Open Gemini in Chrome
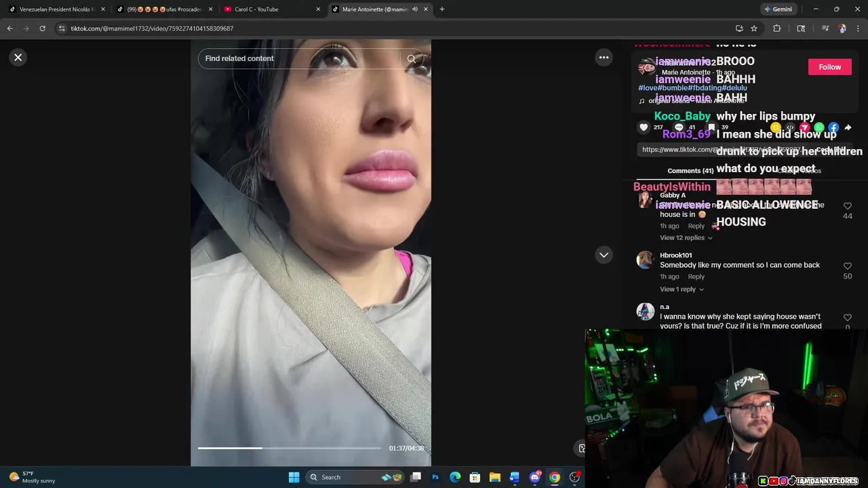This screenshot has width=868, height=488. pyautogui.click(x=778, y=9)
